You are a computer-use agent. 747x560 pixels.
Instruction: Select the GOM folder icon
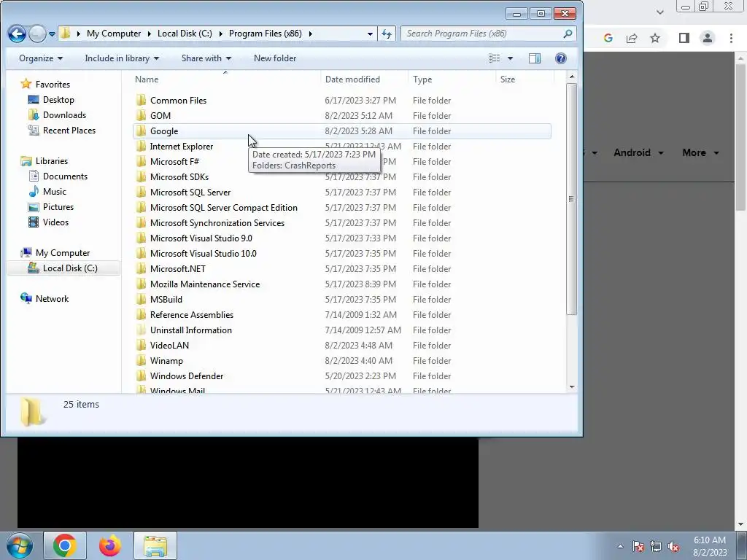tap(141, 116)
